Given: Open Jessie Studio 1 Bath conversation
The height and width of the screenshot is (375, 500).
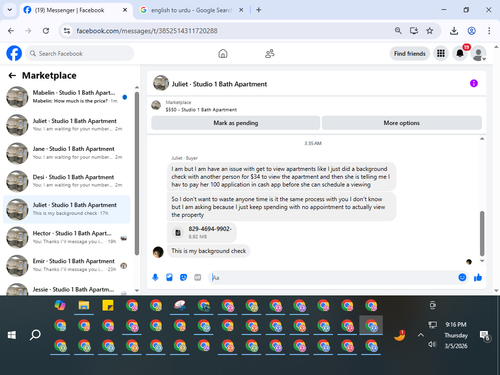Looking at the screenshot, I should coord(67,289).
